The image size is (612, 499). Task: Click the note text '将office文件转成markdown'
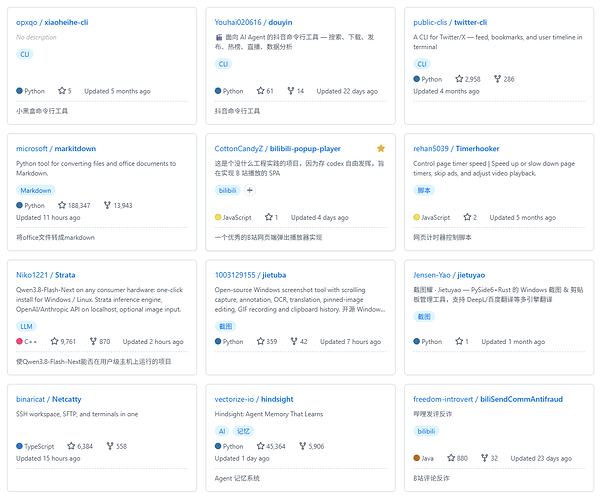(55, 237)
